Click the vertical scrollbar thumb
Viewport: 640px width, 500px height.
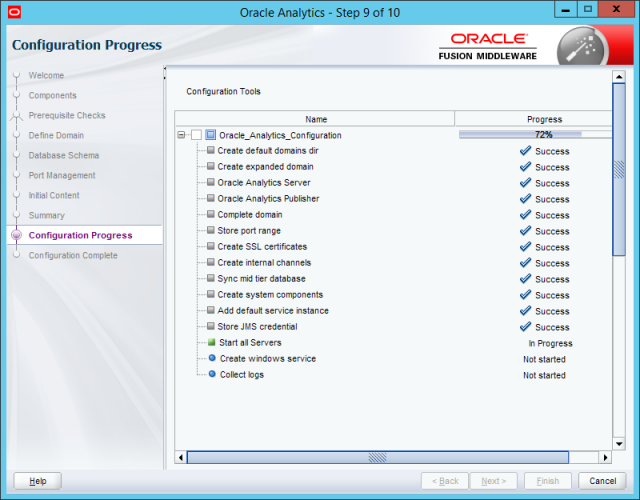(619, 169)
